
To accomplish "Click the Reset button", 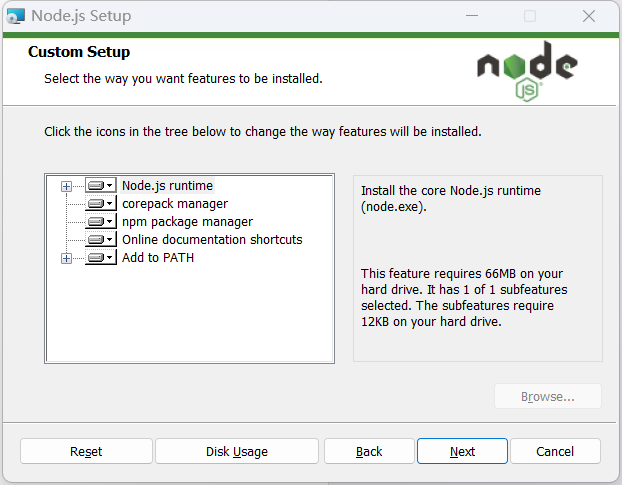I will [x=86, y=451].
